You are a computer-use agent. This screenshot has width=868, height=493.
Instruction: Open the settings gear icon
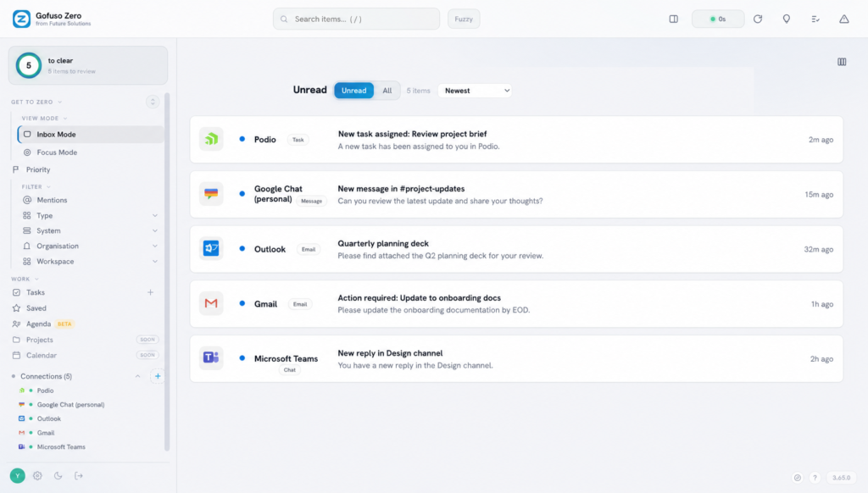pyautogui.click(x=37, y=476)
